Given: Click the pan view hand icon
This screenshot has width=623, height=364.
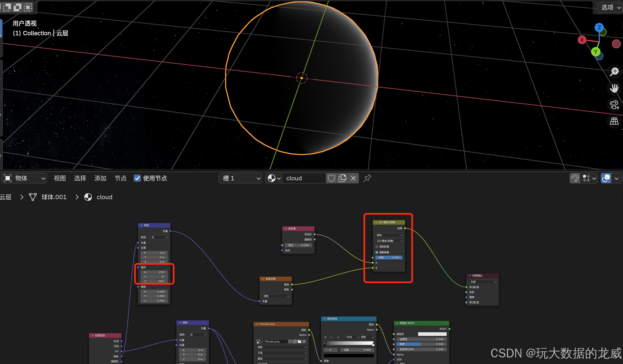Looking at the screenshot, I should tap(614, 88).
